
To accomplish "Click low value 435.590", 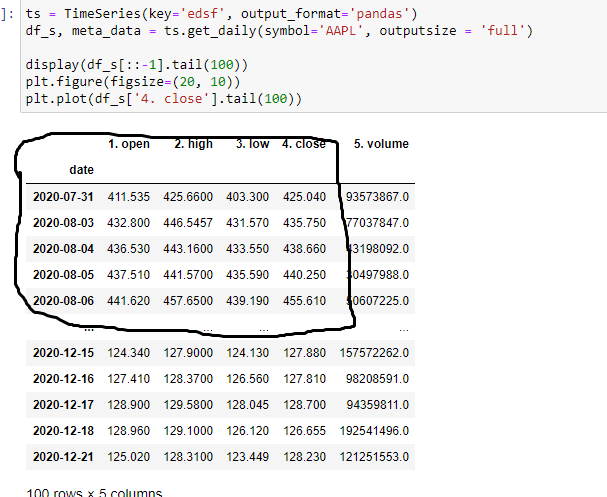I will [247, 275].
